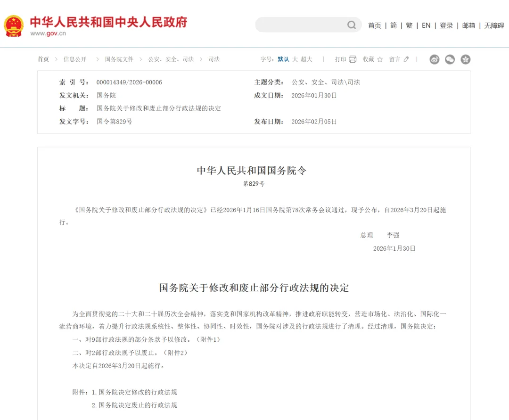509x420 pixels.
Task: Click the 打印 print label
Action: coord(341,59)
